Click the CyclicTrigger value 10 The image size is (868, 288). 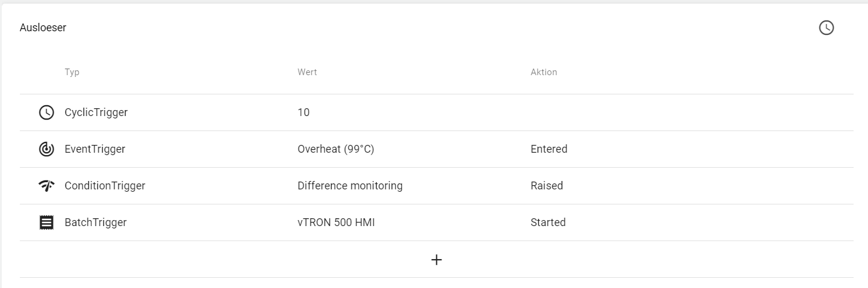pyautogui.click(x=304, y=112)
